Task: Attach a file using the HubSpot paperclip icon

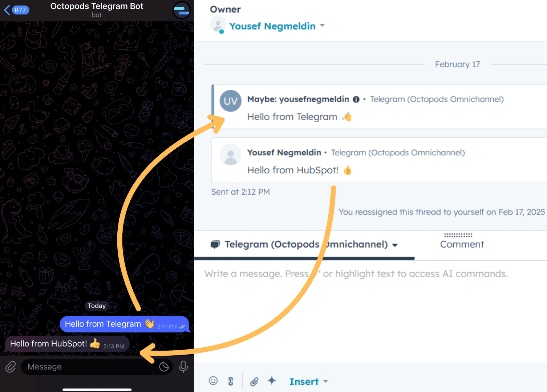Action: [x=254, y=381]
